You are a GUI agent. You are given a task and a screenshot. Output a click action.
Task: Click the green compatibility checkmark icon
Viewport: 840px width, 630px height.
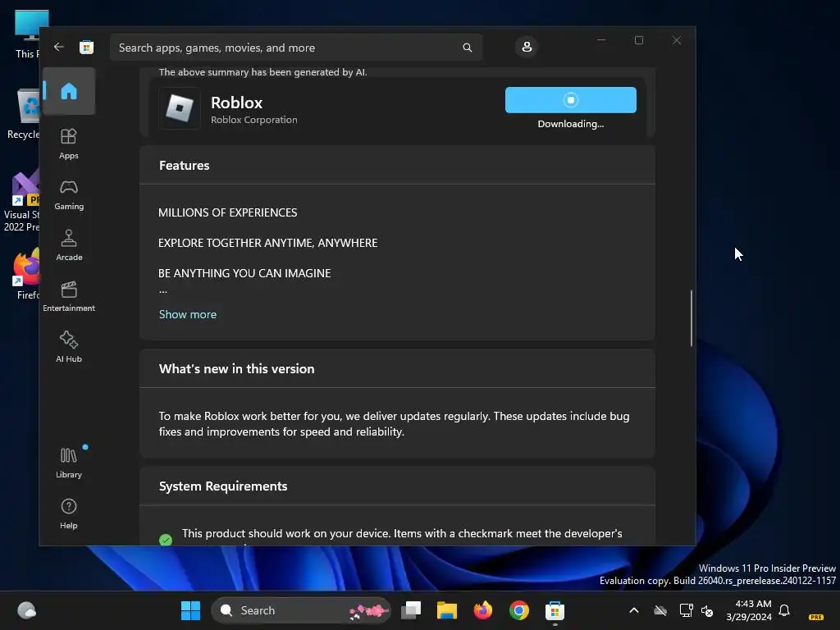[166, 539]
